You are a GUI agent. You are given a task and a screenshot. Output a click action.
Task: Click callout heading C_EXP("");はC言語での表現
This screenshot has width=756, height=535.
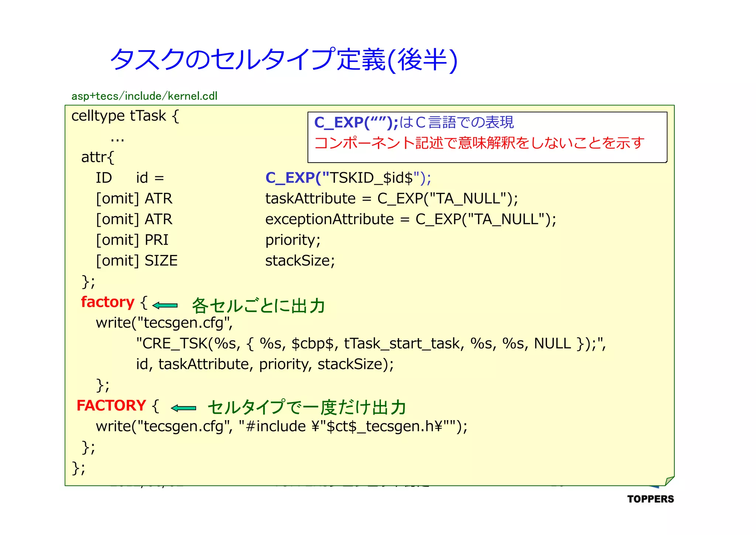(414, 123)
